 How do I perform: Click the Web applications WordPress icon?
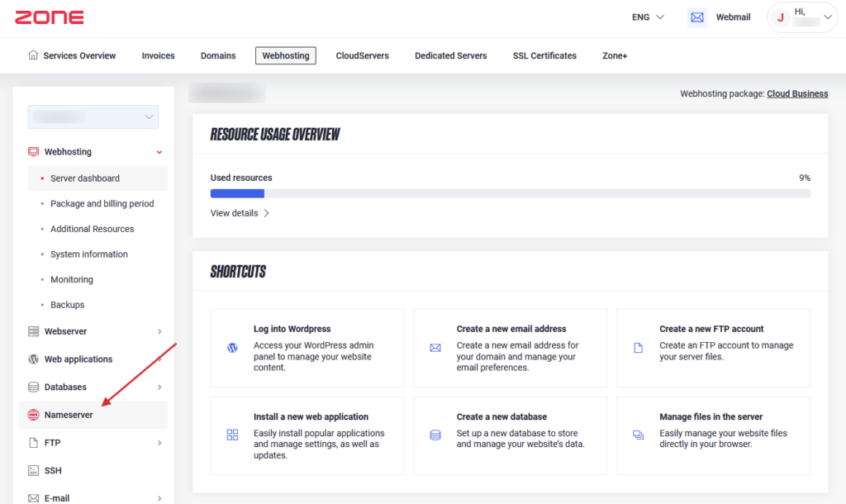coord(34,359)
